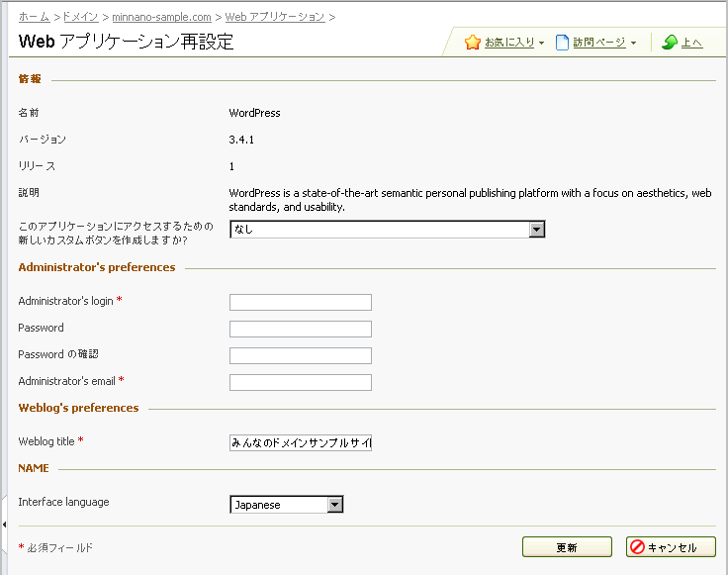Image resolution: width=728 pixels, height=575 pixels.
Task: Click the green up-level arrow icon
Action: point(670,43)
